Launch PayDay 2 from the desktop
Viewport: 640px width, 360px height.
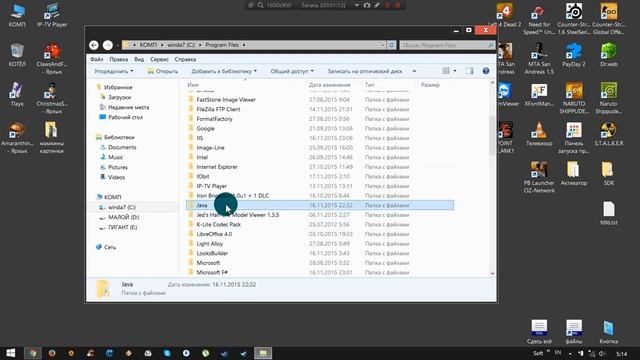pos(573,55)
